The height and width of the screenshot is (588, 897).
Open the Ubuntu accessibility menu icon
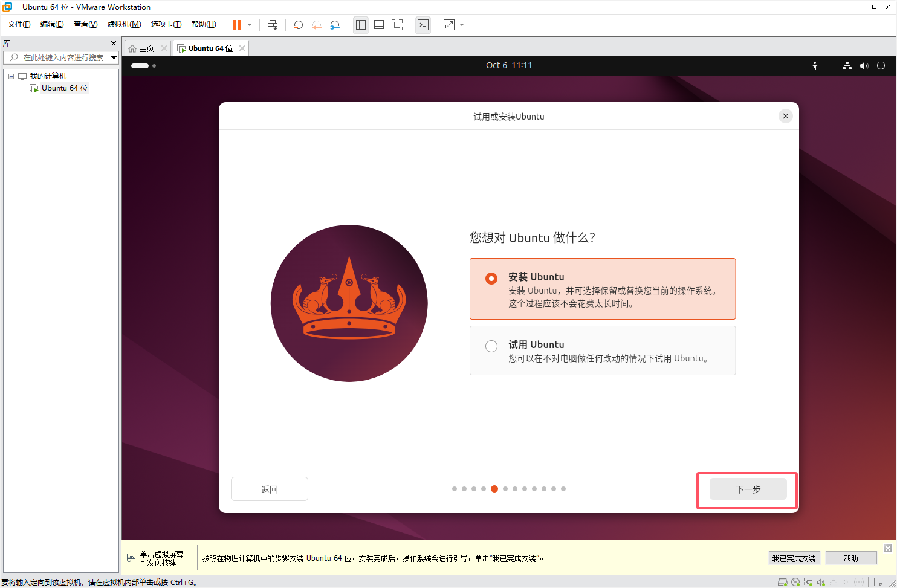(815, 66)
